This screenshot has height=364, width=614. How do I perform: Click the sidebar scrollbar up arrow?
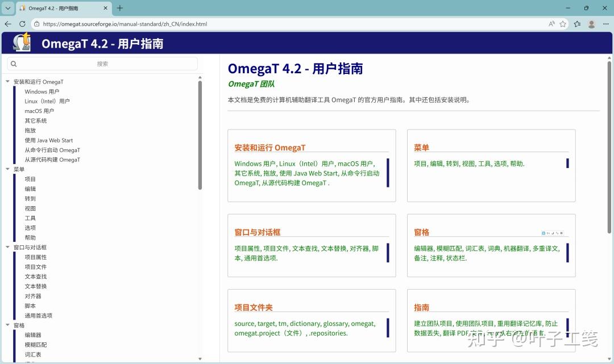(200, 77)
